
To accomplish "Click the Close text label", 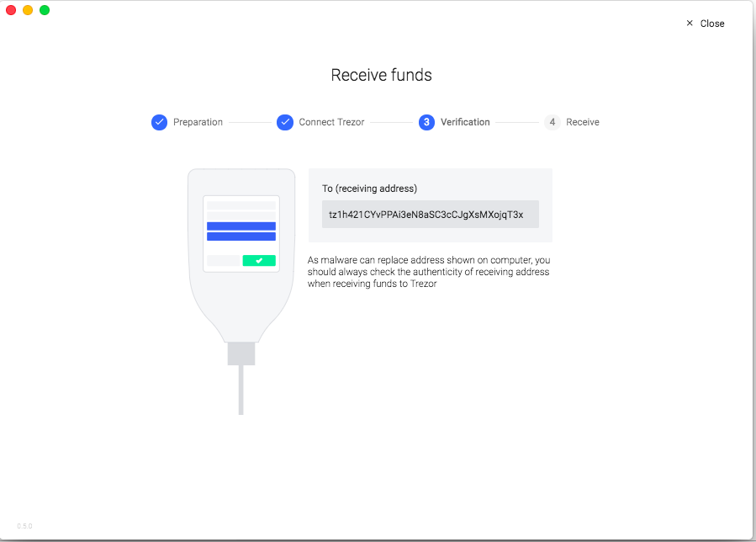I will coord(711,24).
